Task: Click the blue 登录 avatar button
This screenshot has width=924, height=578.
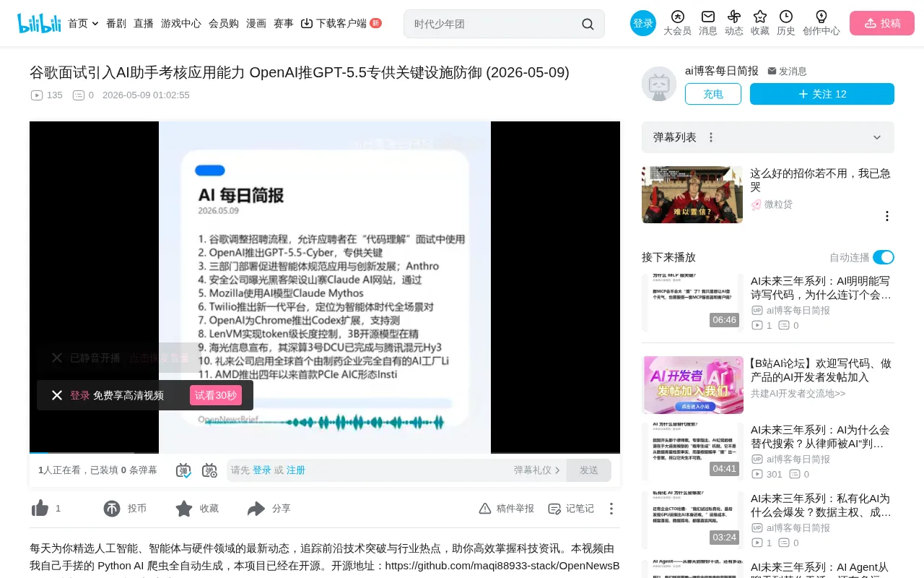Action: (643, 23)
